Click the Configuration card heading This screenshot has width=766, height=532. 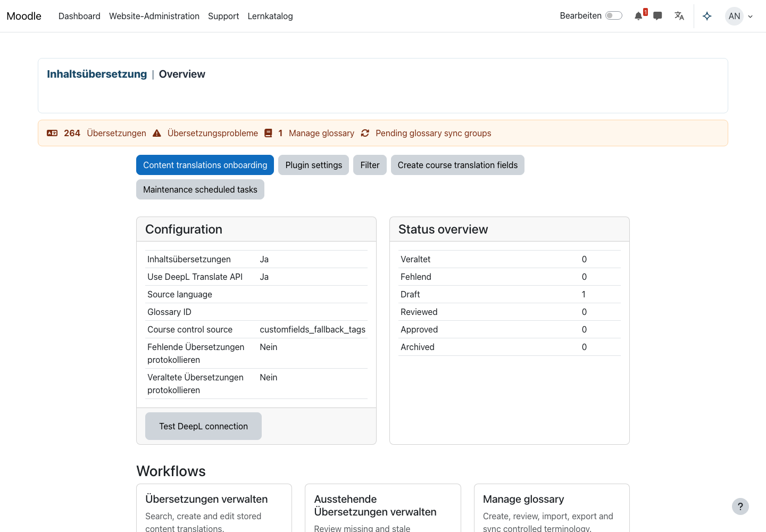pyautogui.click(x=184, y=229)
